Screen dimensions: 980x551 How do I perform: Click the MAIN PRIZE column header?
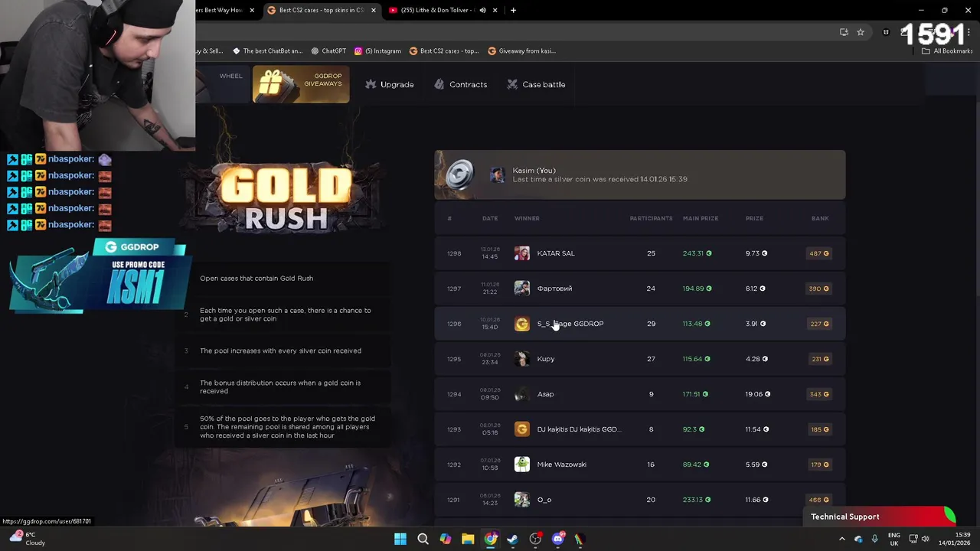coord(701,218)
